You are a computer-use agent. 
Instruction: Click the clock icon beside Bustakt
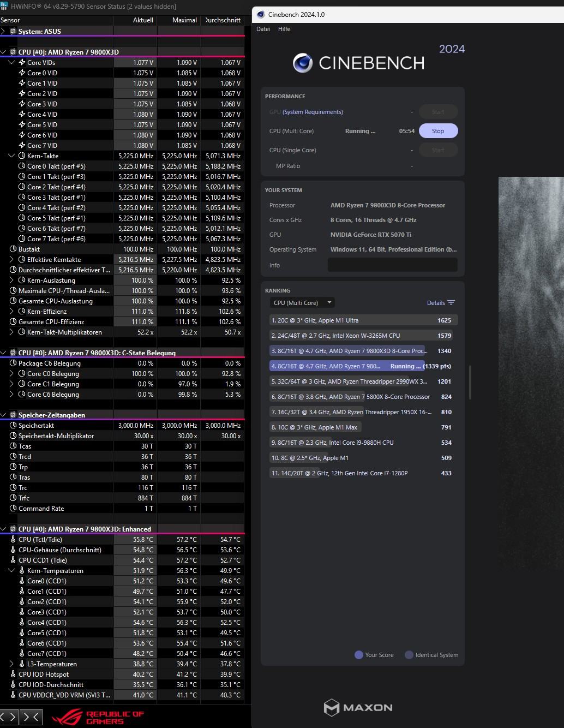tap(14, 249)
